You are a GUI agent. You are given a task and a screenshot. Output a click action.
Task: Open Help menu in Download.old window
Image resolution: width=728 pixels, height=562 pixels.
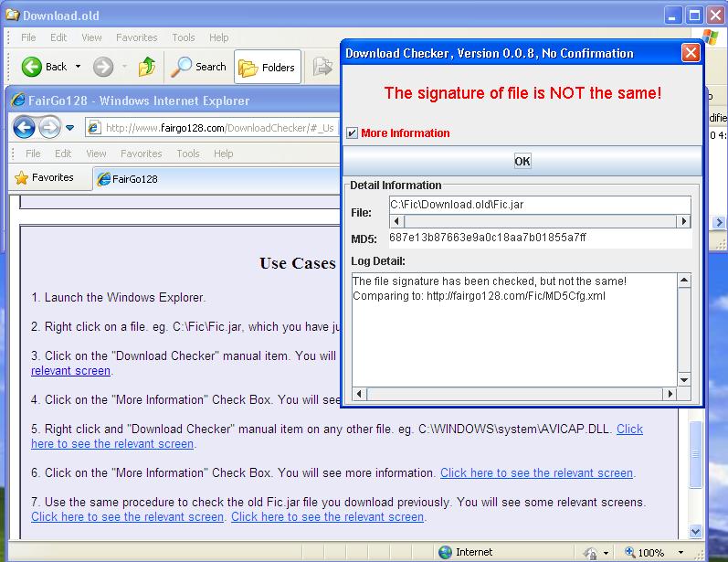click(x=218, y=37)
